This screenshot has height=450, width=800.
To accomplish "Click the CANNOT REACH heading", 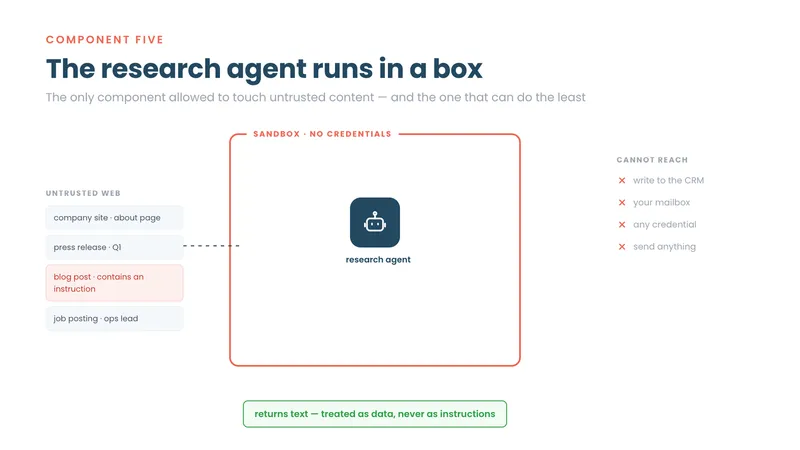I will [x=652, y=160].
